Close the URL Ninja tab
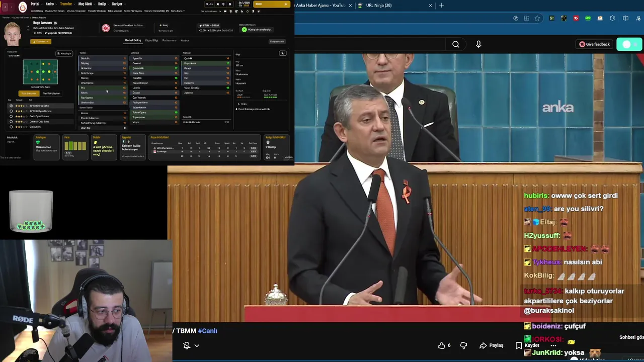The image size is (644, 362). tap(430, 5)
